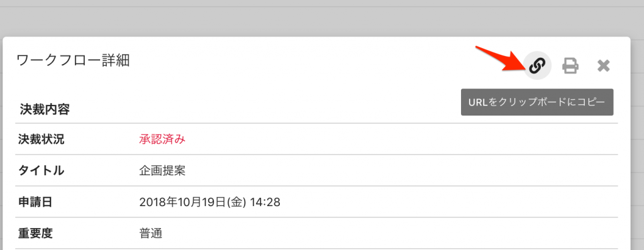This screenshot has height=250, width=644.
Task: Click the dimmed backdrop above the dialog
Action: click(x=322, y=18)
